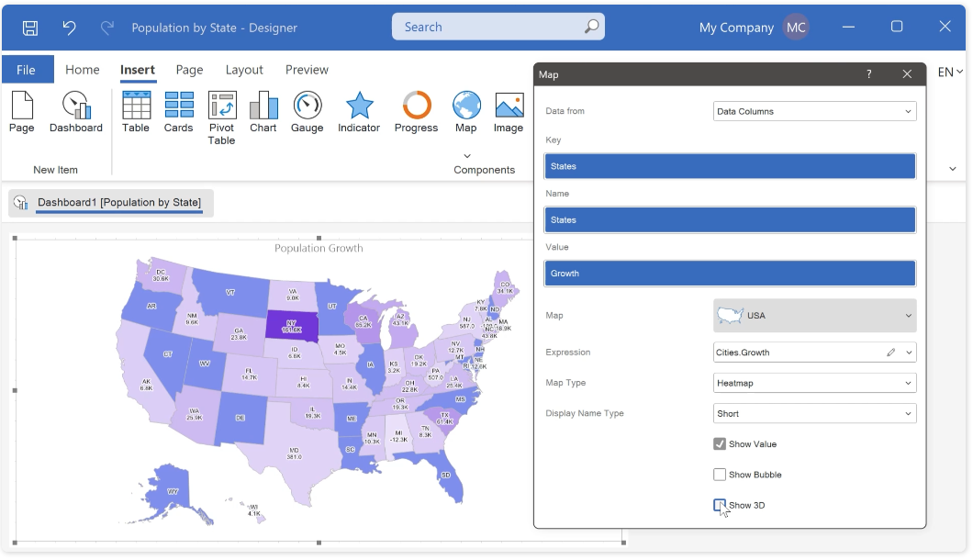Add a Table component

(x=136, y=112)
